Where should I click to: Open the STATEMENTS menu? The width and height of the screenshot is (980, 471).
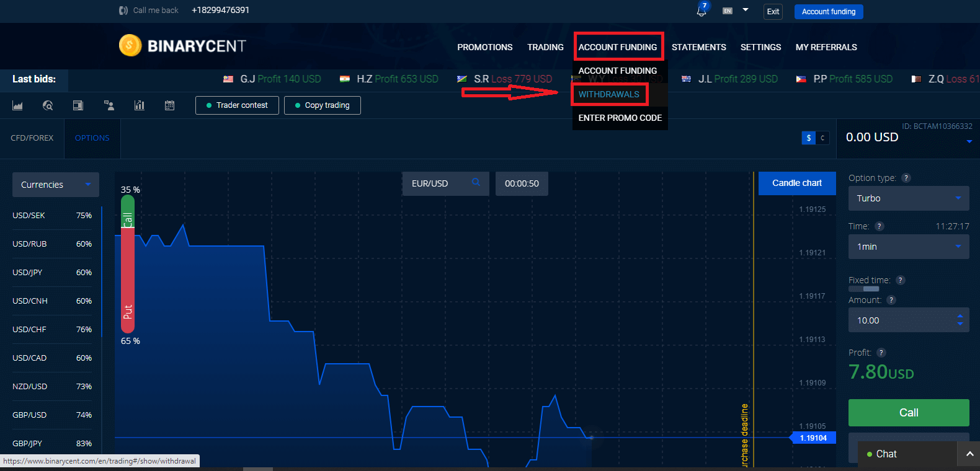pos(699,47)
